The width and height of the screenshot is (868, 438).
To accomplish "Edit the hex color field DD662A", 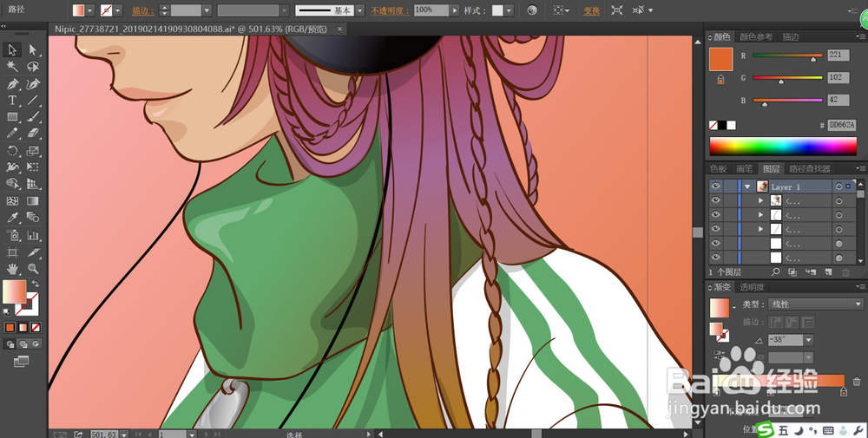I will (x=841, y=126).
